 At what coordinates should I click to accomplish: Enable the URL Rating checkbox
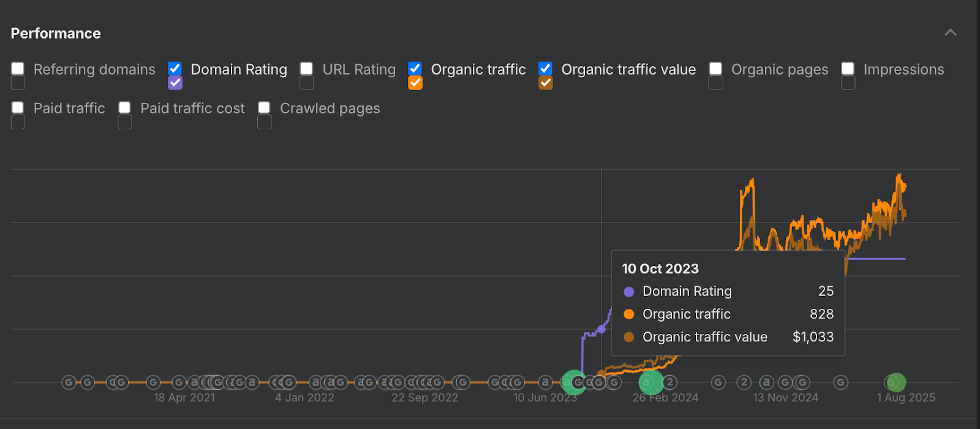coord(307,69)
